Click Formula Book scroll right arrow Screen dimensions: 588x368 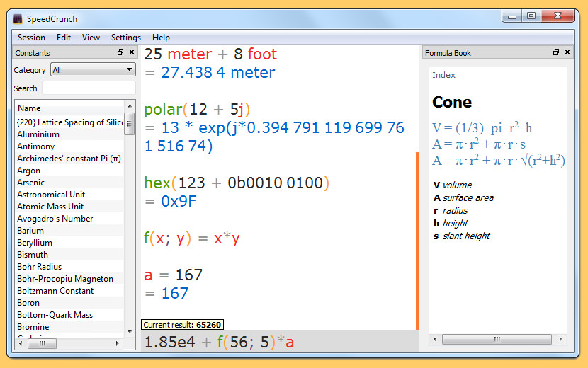click(560, 339)
